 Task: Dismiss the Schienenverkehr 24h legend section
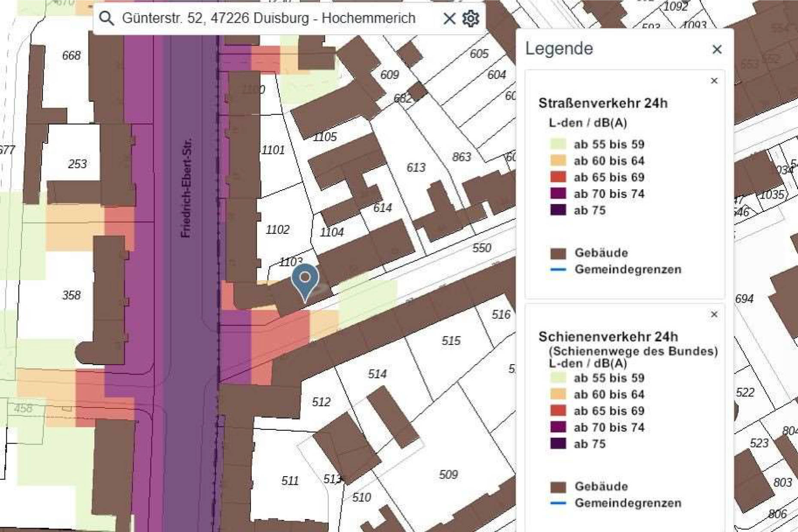(x=713, y=314)
